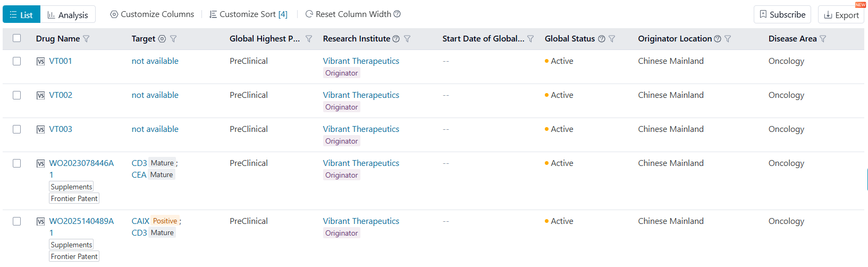Tick the checkbox for WO2023078446A row
The height and width of the screenshot is (267, 868).
[x=17, y=163]
